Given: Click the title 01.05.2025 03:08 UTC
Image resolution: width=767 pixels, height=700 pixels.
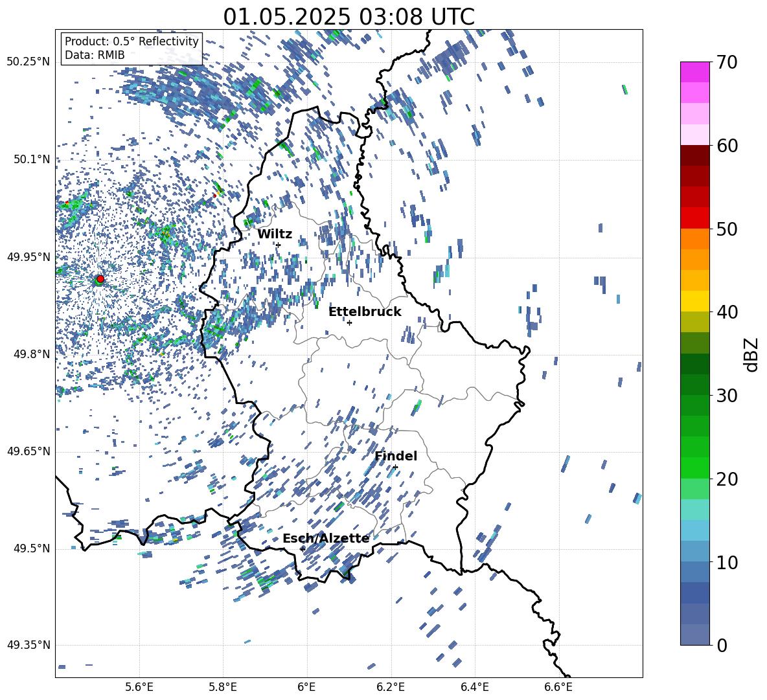Looking at the screenshot, I should coord(349,17).
